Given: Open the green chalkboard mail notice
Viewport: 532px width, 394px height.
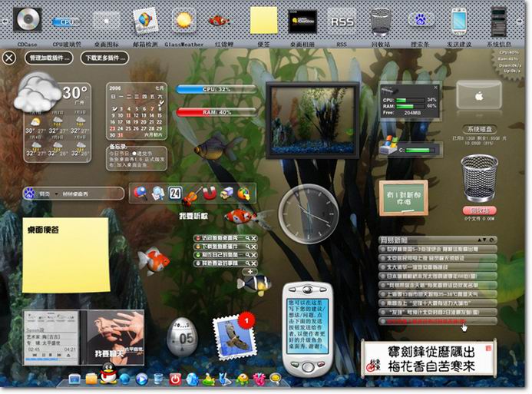Looking at the screenshot, I should coord(403,198).
